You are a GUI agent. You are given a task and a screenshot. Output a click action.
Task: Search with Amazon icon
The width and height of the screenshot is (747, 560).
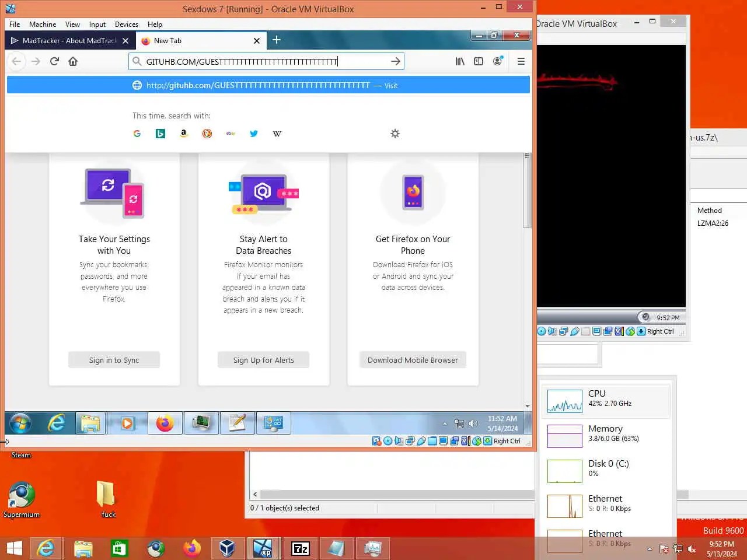coord(184,134)
